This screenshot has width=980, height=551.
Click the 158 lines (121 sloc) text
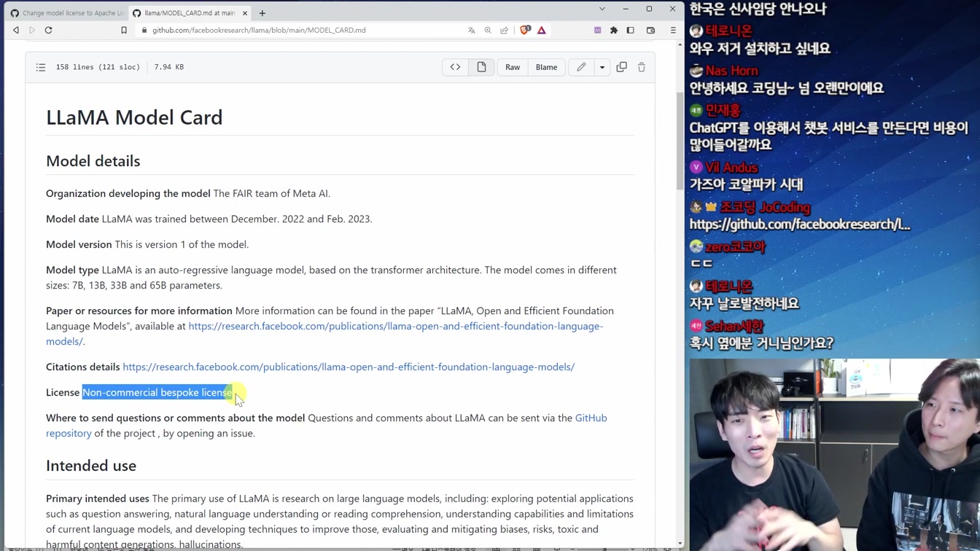(x=98, y=67)
